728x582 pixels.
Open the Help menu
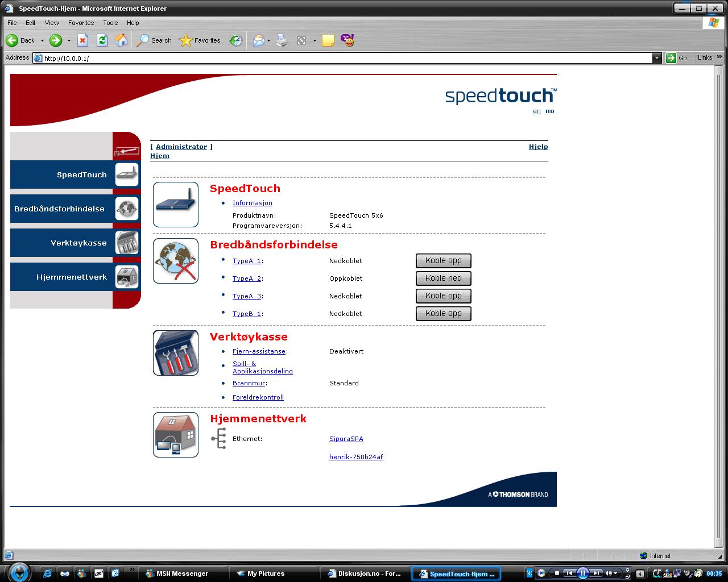133,23
